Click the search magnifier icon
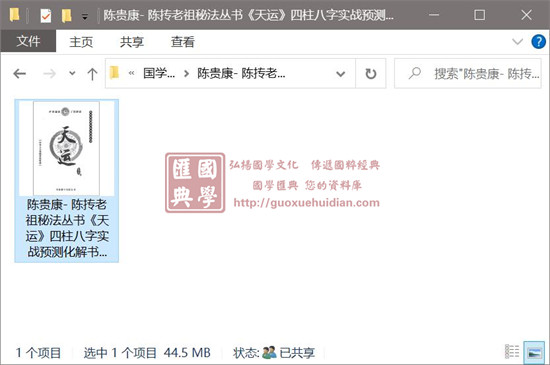Image resolution: width=550 pixels, height=365 pixels. (x=415, y=73)
